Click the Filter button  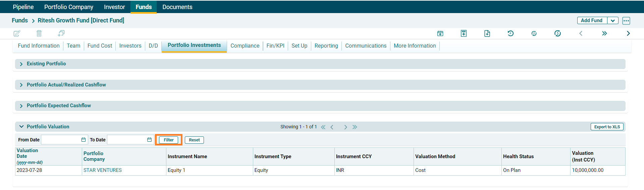pos(168,140)
